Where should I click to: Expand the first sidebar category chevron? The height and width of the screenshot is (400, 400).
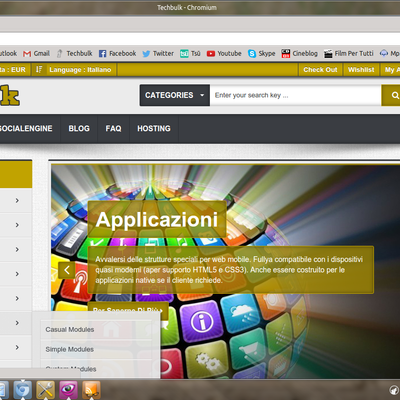(17, 200)
